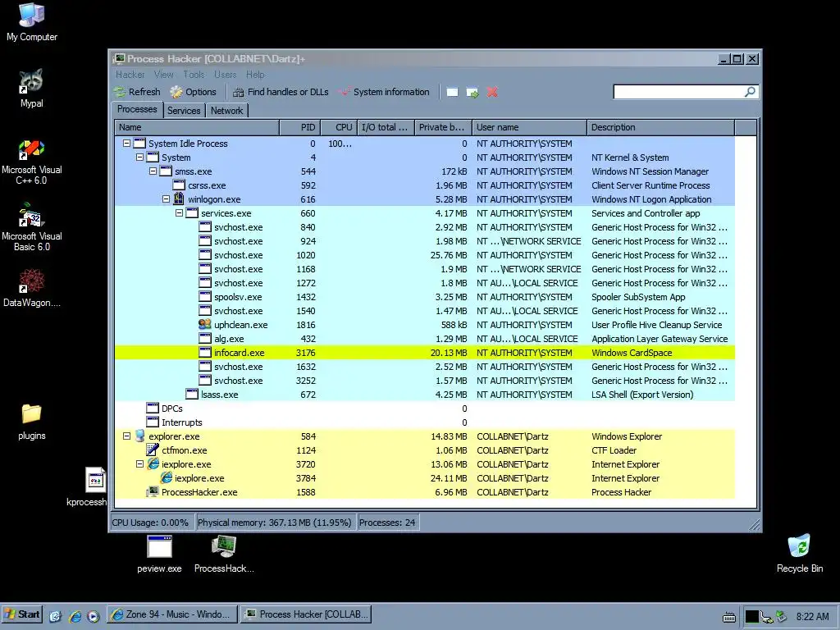Open the Help menu
Image resolution: width=840 pixels, height=630 pixels.
pos(255,75)
